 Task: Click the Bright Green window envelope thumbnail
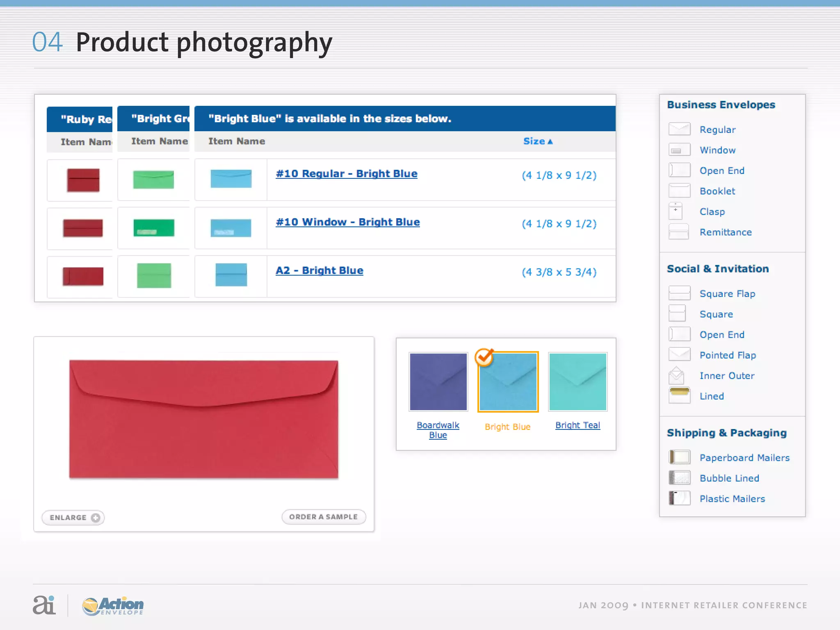(x=154, y=228)
